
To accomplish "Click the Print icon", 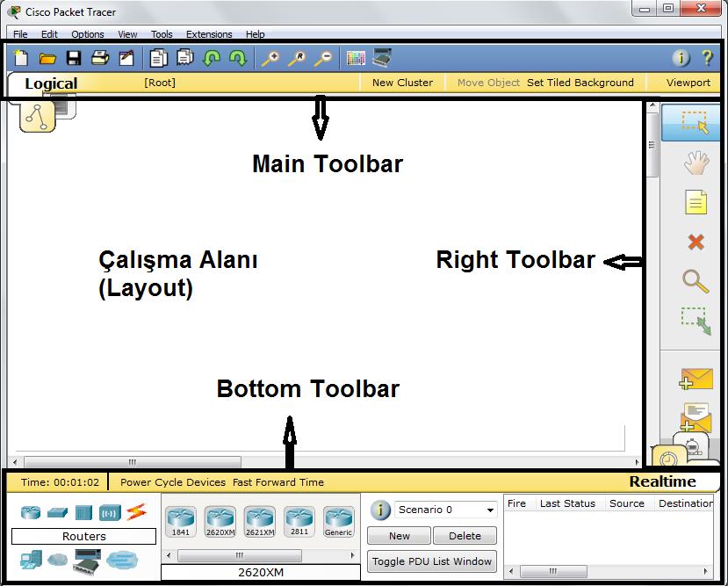I will point(100,58).
